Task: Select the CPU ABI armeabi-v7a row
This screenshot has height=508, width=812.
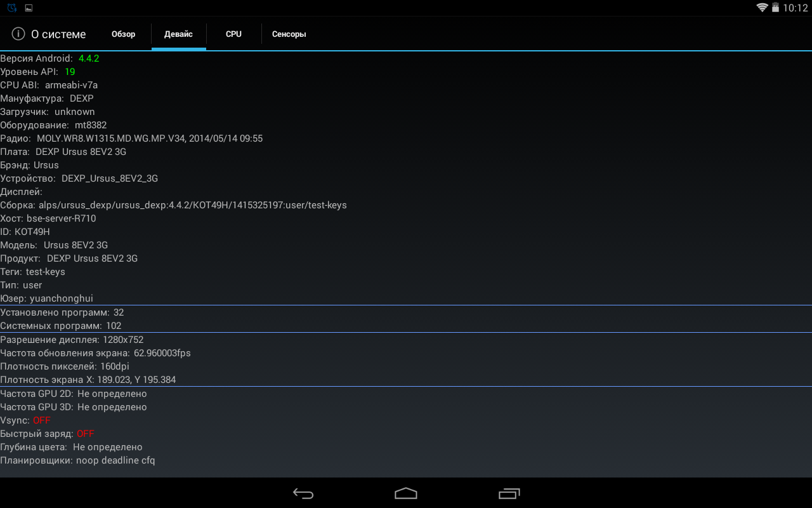Action: (x=406, y=85)
